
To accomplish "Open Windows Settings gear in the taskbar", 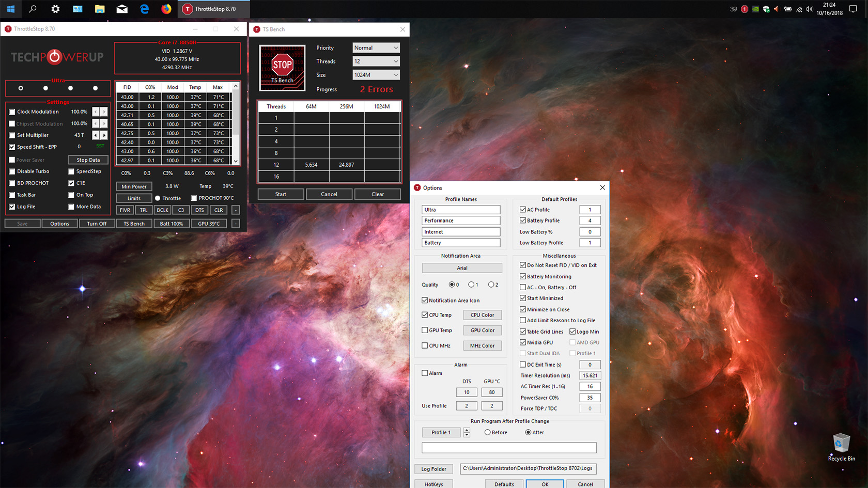I will click(x=55, y=9).
